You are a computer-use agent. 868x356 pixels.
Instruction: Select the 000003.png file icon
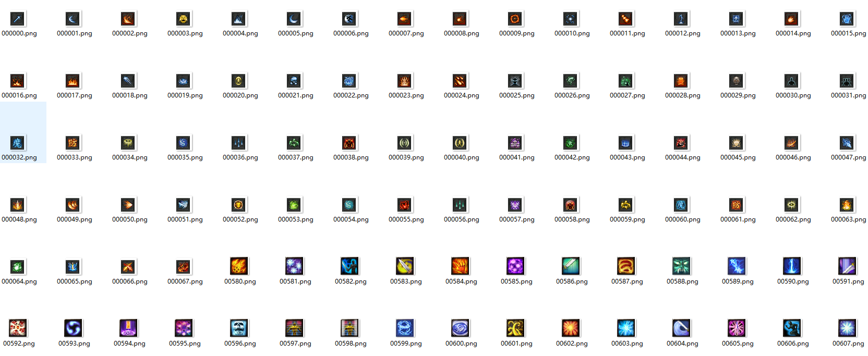point(184,19)
